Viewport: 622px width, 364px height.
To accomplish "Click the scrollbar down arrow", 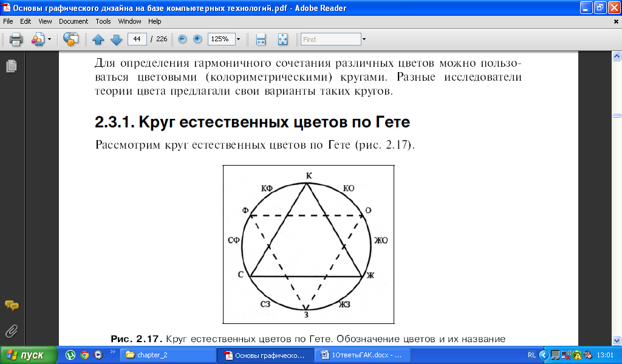I will tap(617, 340).
